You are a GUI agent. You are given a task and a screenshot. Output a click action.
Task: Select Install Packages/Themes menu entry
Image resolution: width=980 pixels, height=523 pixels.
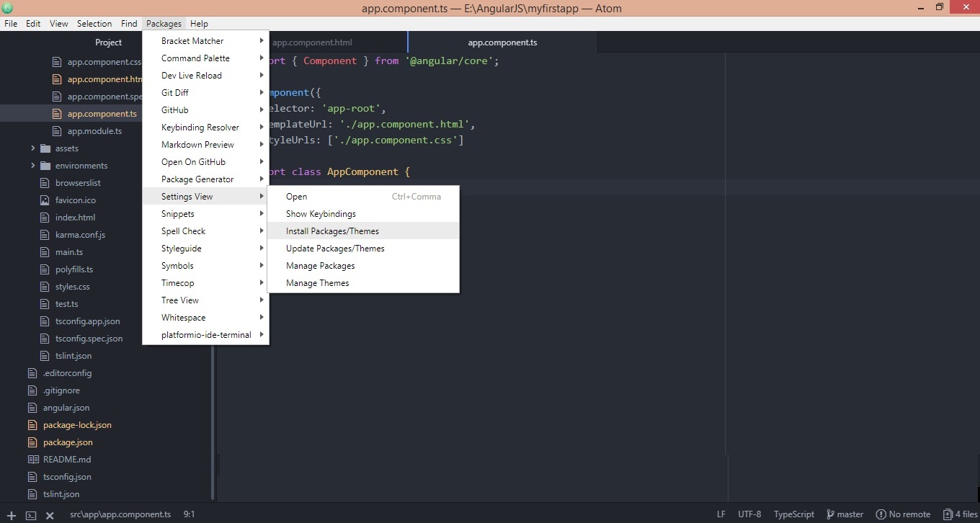[332, 231]
